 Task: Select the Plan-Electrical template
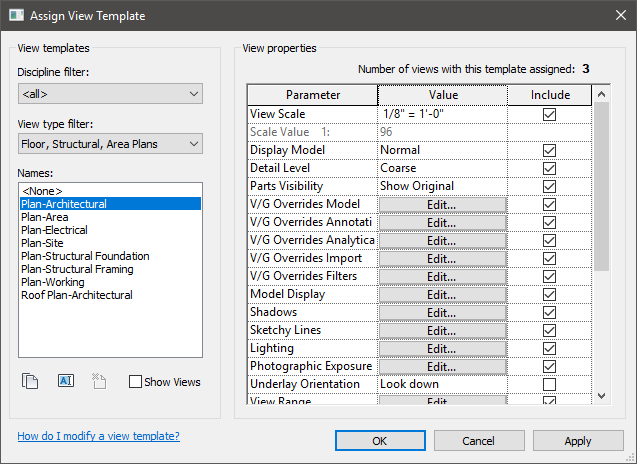pos(110,230)
